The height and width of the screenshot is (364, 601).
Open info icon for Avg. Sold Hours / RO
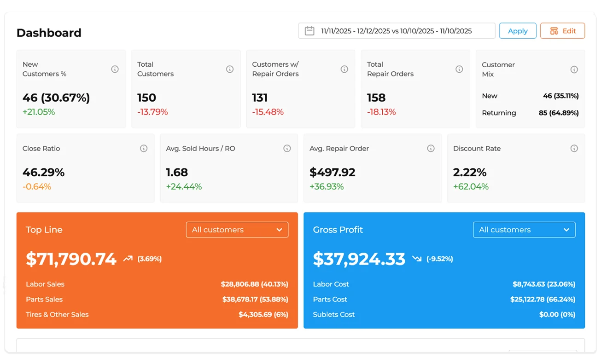pos(287,149)
